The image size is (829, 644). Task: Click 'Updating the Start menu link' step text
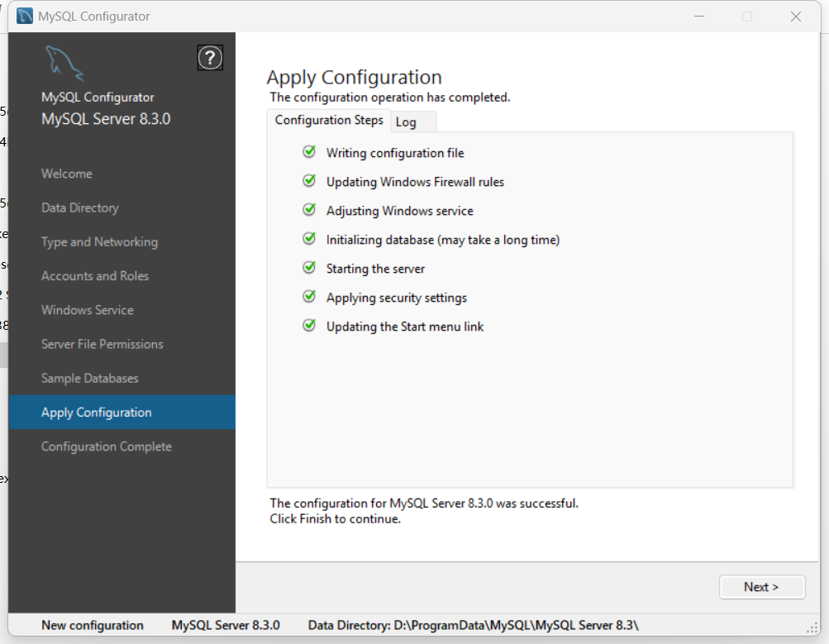pyautogui.click(x=404, y=327)
